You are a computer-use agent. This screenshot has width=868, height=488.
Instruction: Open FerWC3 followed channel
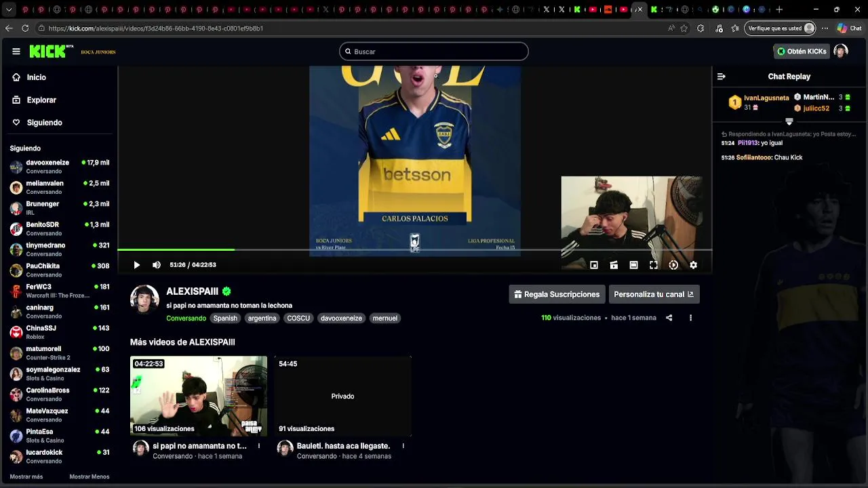pos(60,291)
